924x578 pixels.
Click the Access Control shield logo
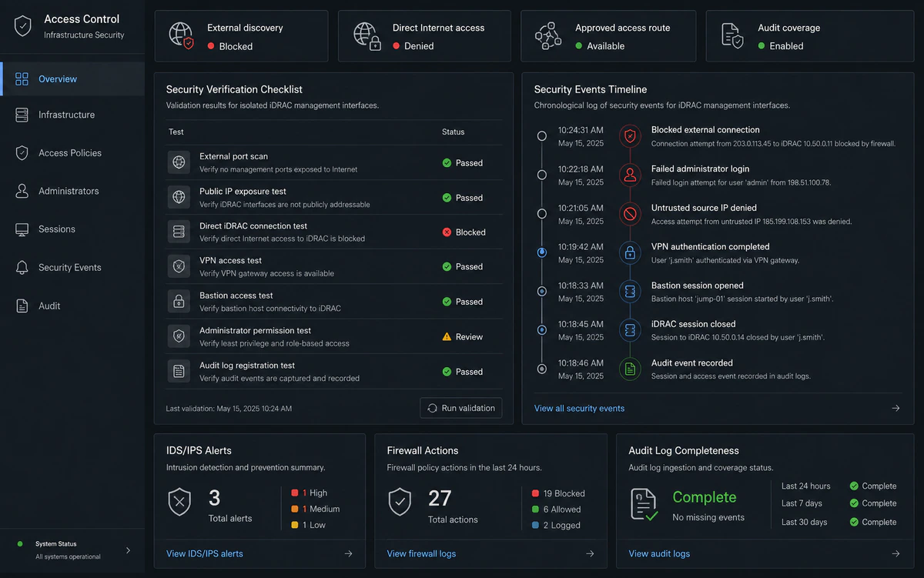[23, 26]
